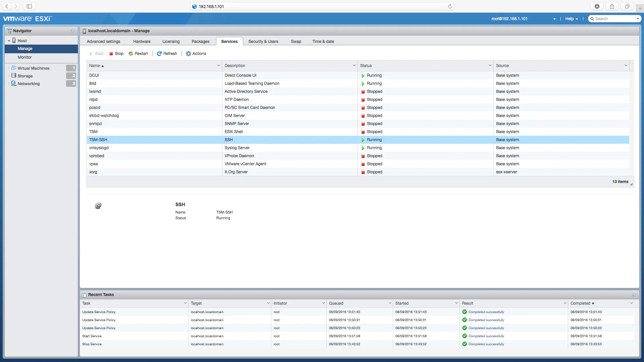Click the browser address bar
This screenshot has height=362, width=644.
(322, 6)
